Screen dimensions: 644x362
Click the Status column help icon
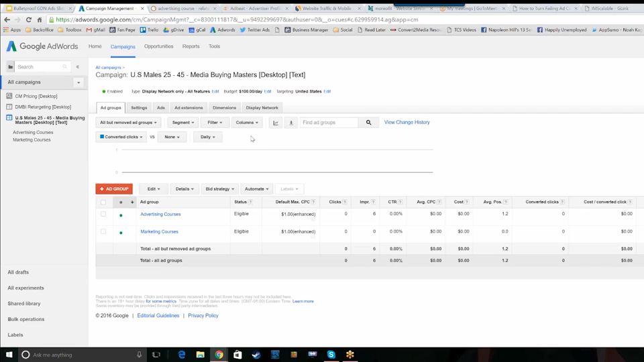(x=250, y=202)
